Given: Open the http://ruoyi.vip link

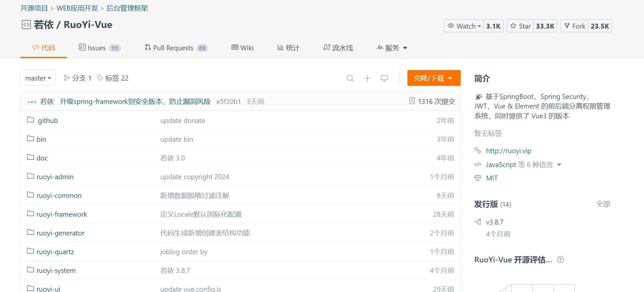Looking at the screenshot, I should (509, 151).
